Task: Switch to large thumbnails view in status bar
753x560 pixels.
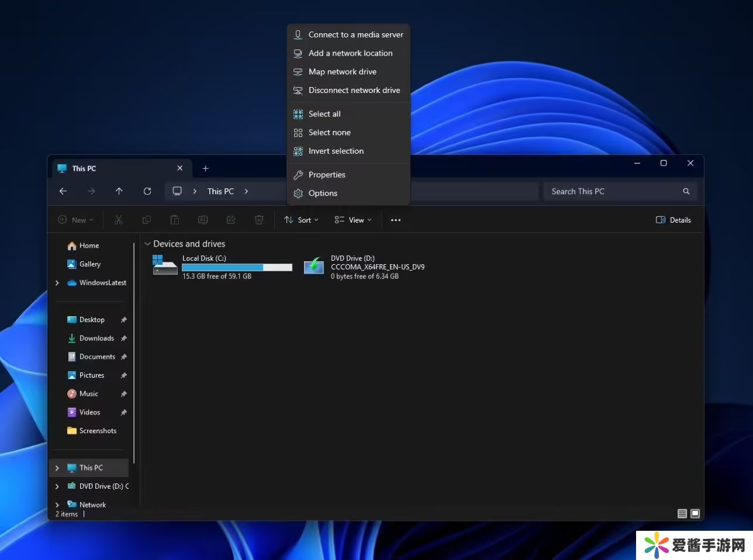Action: click(x=695, y=514)
